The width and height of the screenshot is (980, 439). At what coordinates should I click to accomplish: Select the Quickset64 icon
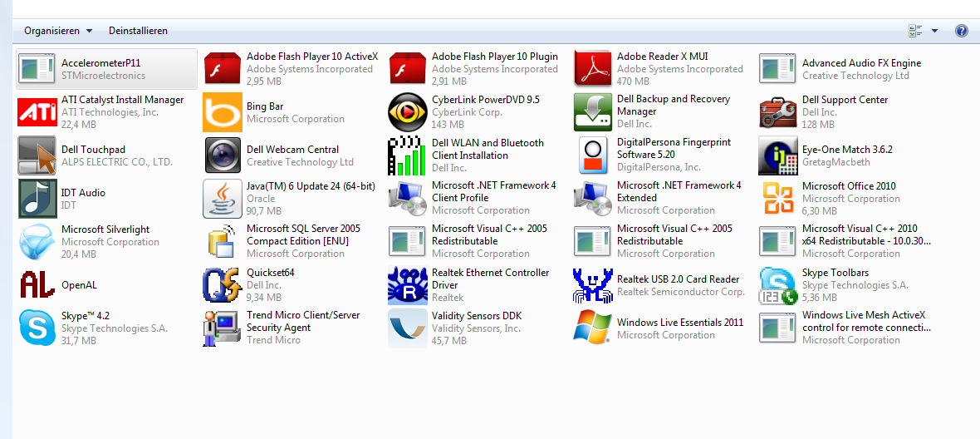point(223,284)
